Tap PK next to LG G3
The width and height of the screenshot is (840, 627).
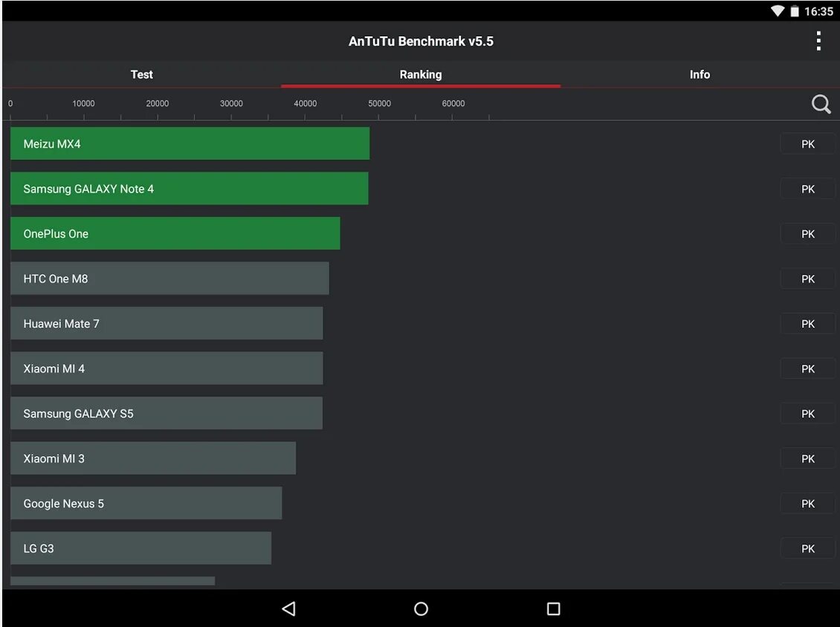(x=807, y=549)
